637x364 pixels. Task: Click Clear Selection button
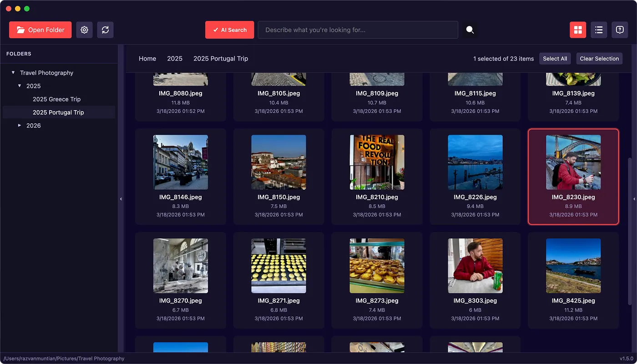coord(599,59)
